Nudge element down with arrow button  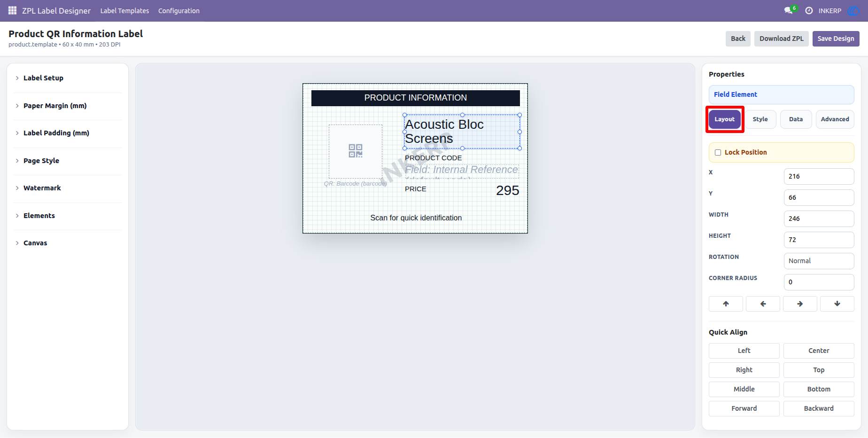coord(837,304)
